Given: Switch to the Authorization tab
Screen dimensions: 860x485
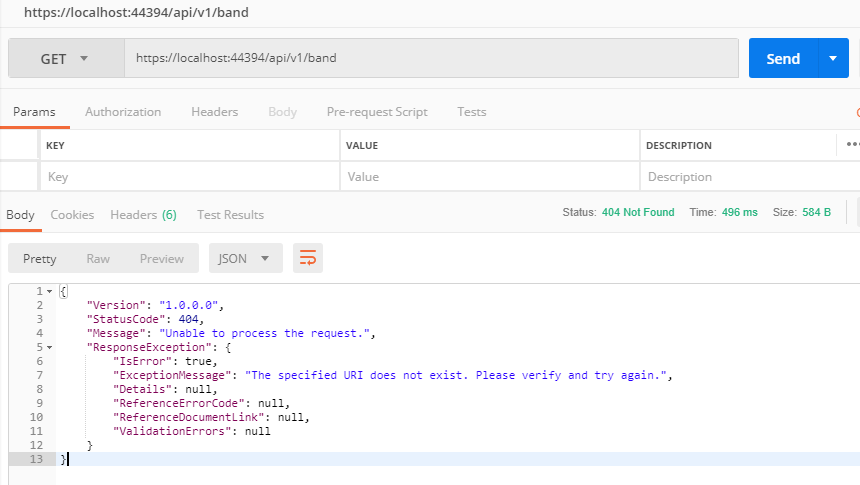Looking at the screenshot, I should click(123, 112).
